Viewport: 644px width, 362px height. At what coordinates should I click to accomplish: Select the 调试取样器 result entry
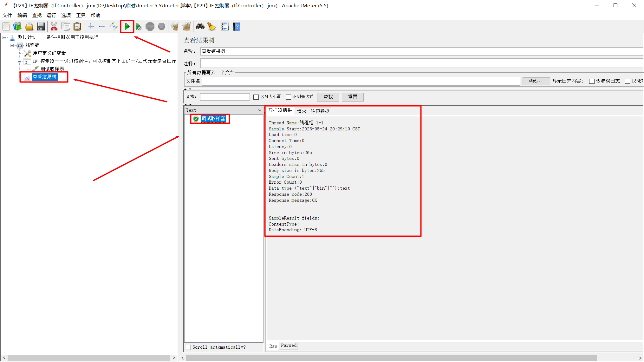(x=213, y=119)
